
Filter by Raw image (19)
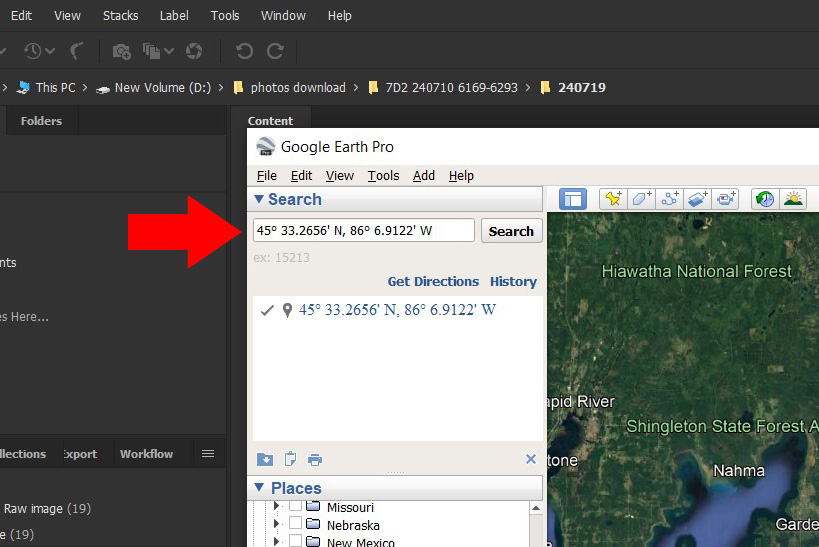(47, 508)
